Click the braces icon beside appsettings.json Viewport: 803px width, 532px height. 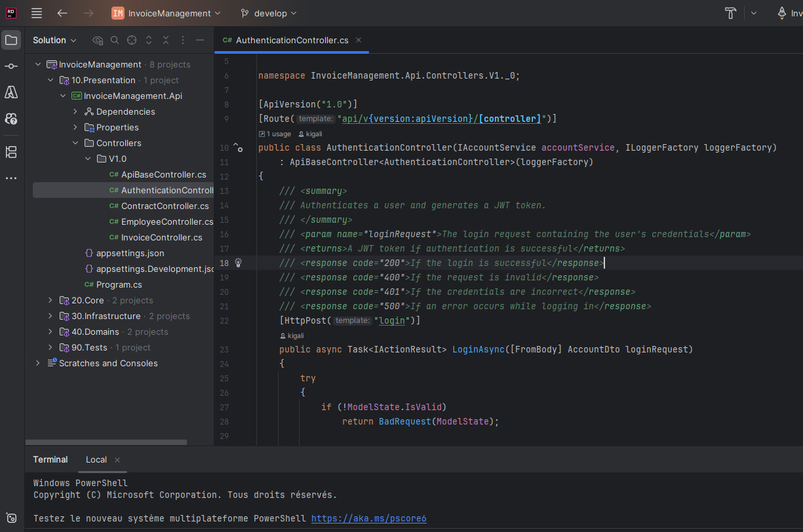[x=88, y=254]
